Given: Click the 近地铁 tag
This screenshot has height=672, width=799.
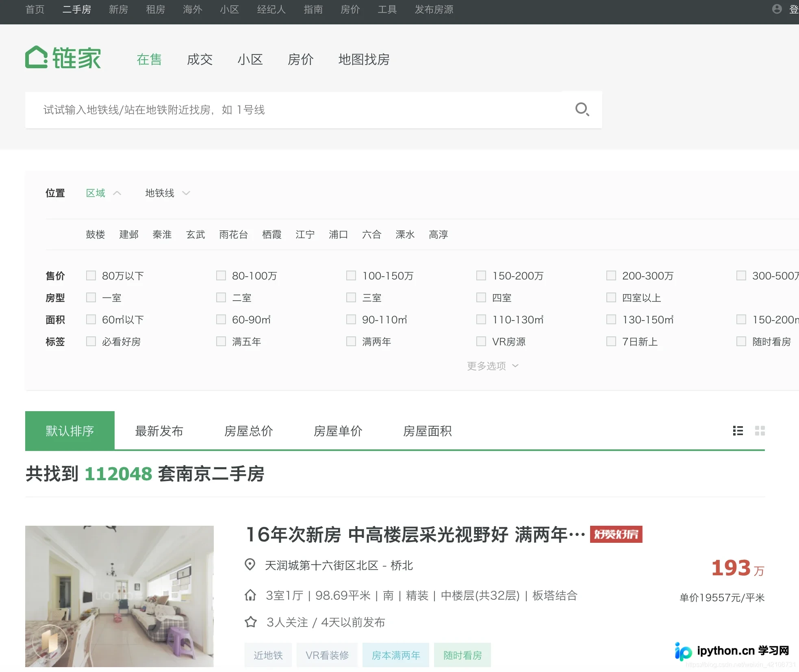Looking at the screenshot, I should pyautogui.click(x=268, y=655).
